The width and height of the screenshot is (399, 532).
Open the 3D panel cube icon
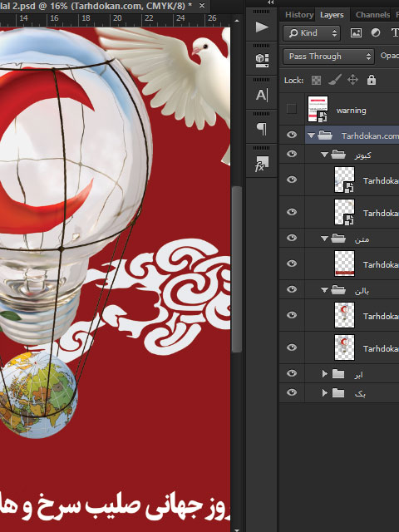click(262, 61)
